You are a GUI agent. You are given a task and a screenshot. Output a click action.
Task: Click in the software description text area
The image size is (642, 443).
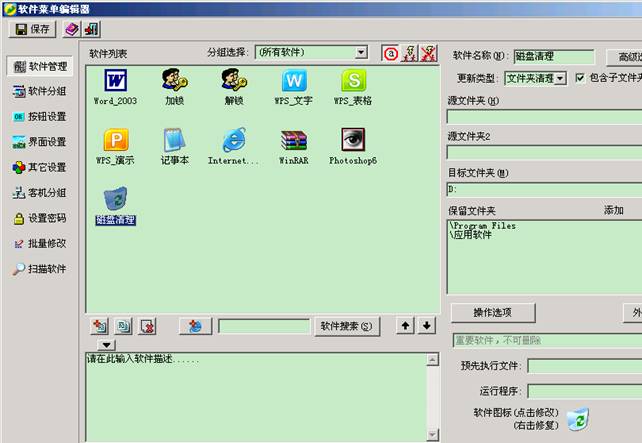[256, 396]
